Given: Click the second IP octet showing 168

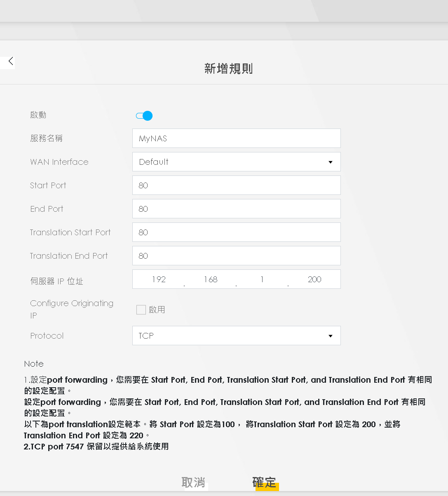Looking at the screenshot, I should coord(210,279).
